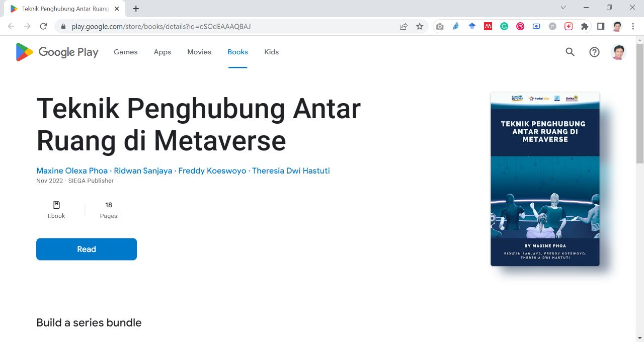Click the address bar URL field
This screenshot has width=644, height=342.
226,27
